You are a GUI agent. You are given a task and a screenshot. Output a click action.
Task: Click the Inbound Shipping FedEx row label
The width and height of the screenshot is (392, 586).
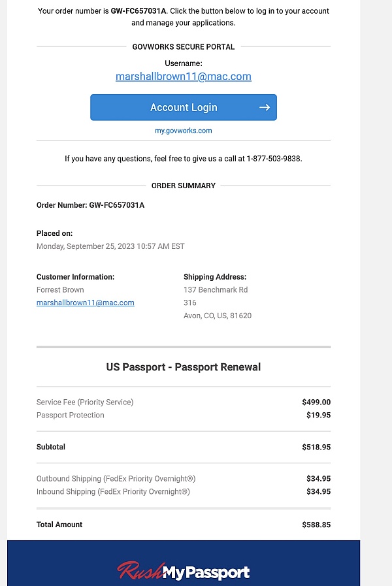113,492
